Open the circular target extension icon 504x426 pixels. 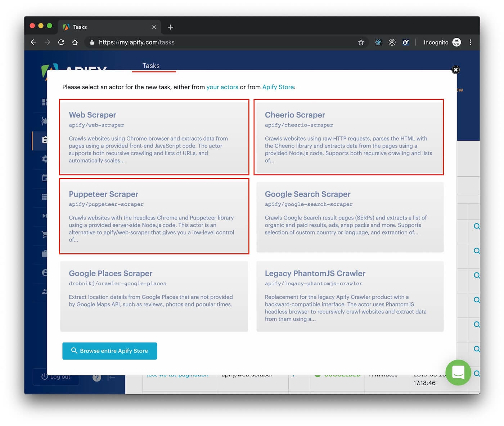(392, 42)
